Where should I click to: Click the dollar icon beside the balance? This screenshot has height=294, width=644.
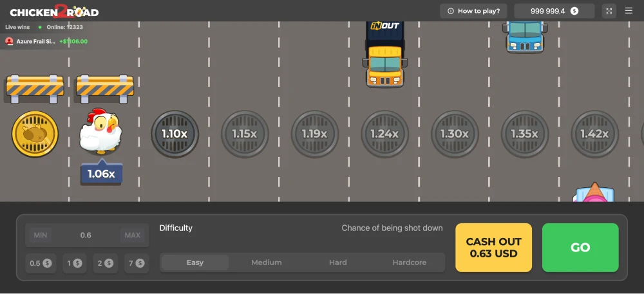[574, 11]
